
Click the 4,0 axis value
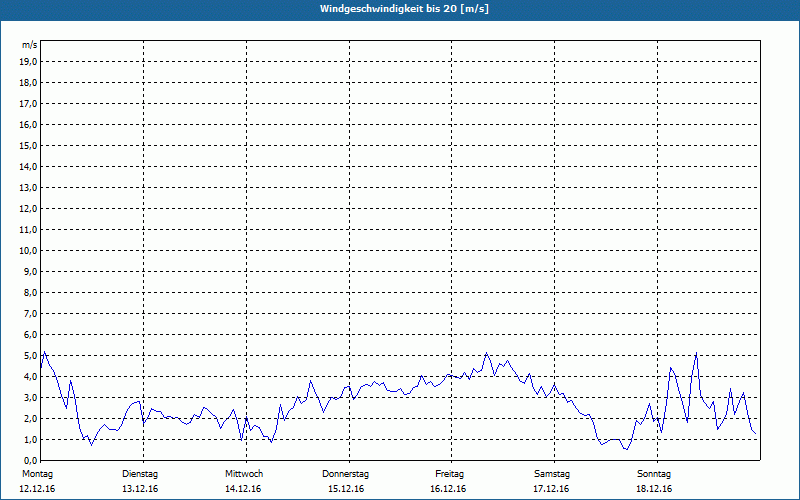[x=30, y=377]
